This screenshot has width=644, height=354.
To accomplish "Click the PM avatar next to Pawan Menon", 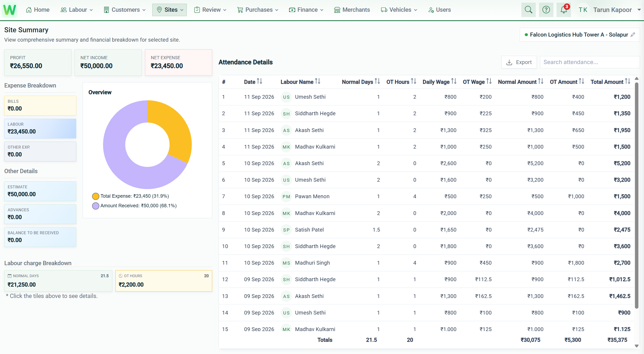I will pos(286,197).
